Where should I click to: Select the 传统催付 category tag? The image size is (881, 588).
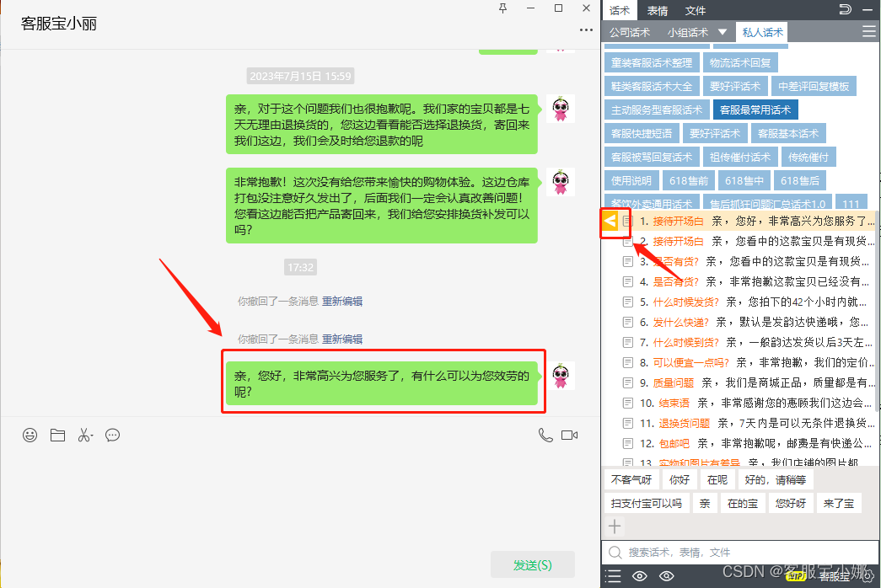pyautogui.click(x=808, y=158)
